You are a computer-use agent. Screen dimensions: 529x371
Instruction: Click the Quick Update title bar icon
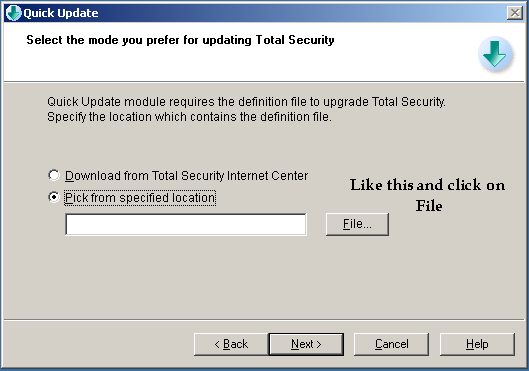coord(13,13)
